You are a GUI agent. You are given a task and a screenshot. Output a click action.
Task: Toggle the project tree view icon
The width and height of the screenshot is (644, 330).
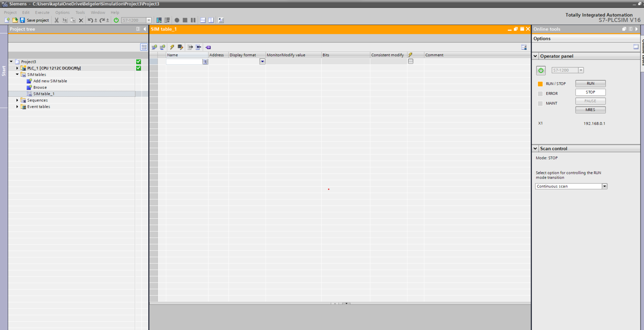pos(144,47)
